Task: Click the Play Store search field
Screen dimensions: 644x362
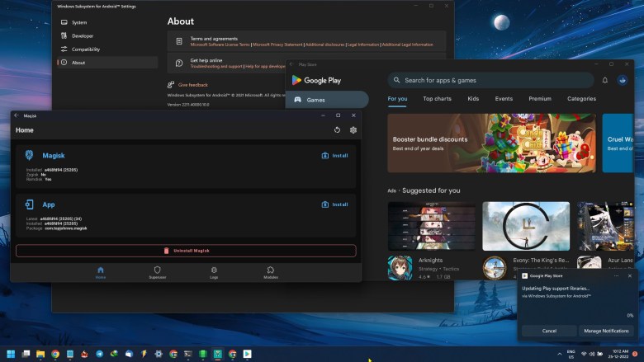Action: (490, 80)
